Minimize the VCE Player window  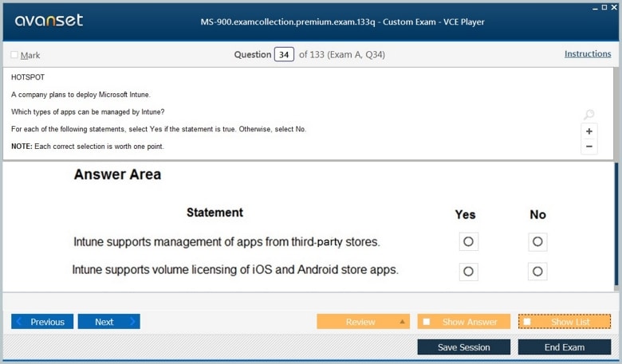tap(595, 6)
